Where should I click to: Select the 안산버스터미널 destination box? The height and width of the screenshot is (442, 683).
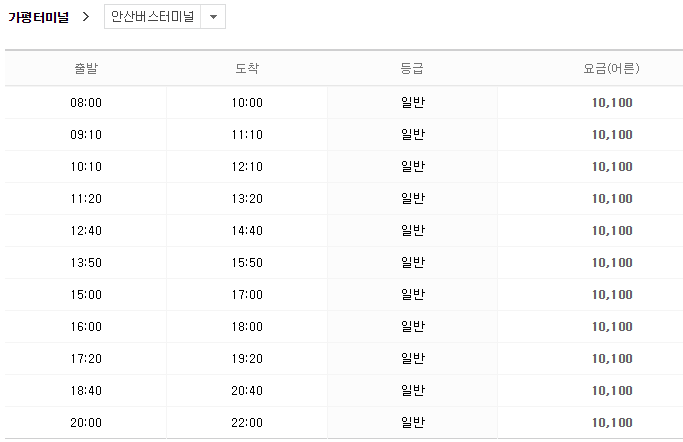click(x=165, y=17)
